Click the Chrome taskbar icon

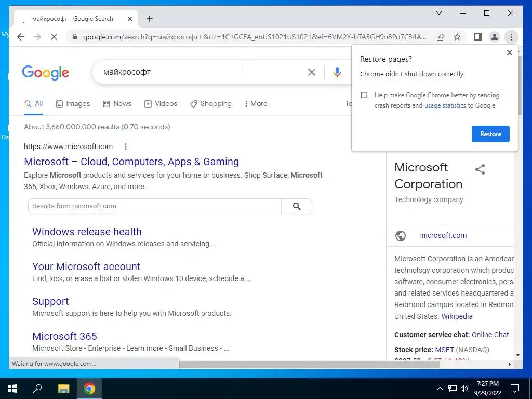pos(89,389)
